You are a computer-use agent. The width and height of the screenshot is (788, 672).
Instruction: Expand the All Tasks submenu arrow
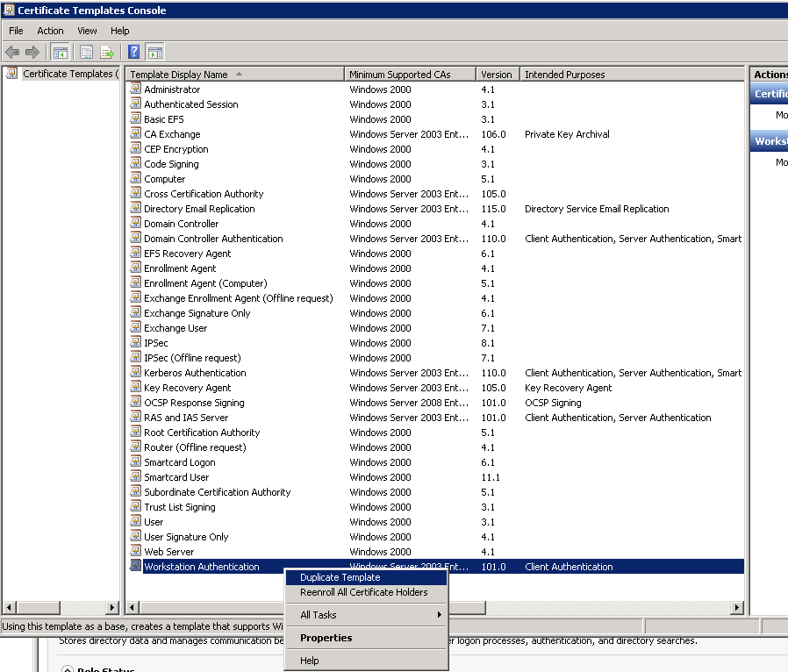[x=440, y=615]
